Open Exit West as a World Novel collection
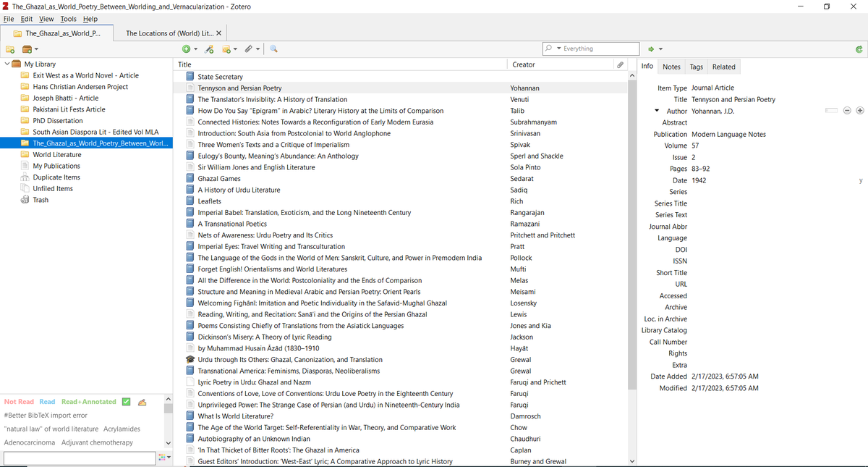The width and height of the screenshot is (868, 467). (85, 75)
